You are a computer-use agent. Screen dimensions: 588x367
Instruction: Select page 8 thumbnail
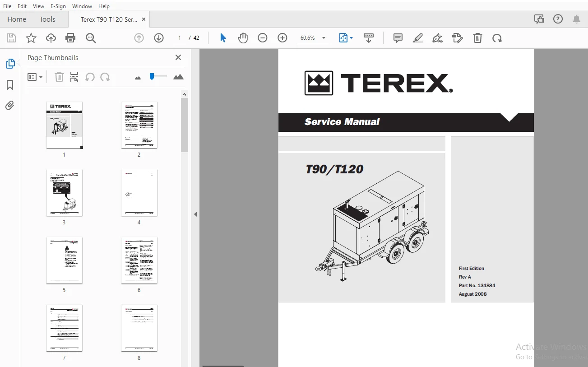click(139, 328)
